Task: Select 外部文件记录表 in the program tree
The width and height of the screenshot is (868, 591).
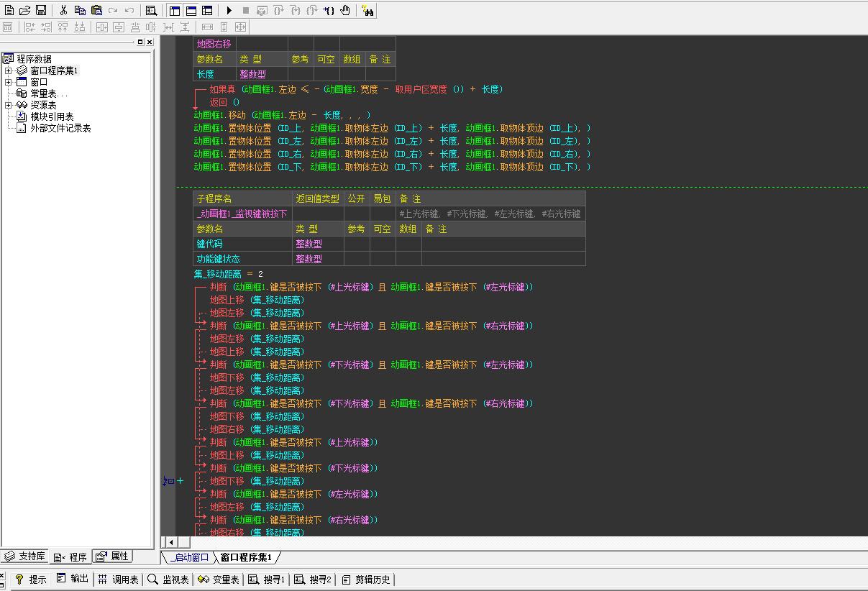Action: (60, 128)
